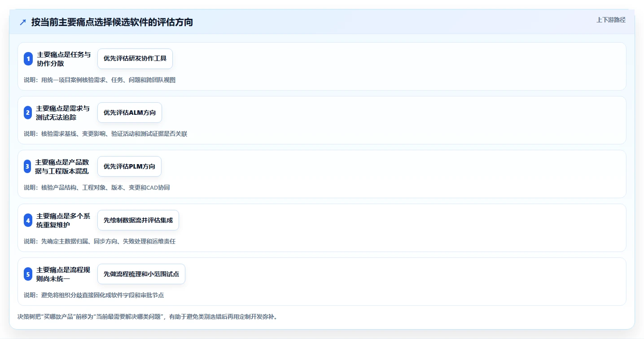The width and height of the screenshot is (644, 339).
Task: Click the title 按当前主要痛点选择候选软件的评估方向
Action: [112, 22]
